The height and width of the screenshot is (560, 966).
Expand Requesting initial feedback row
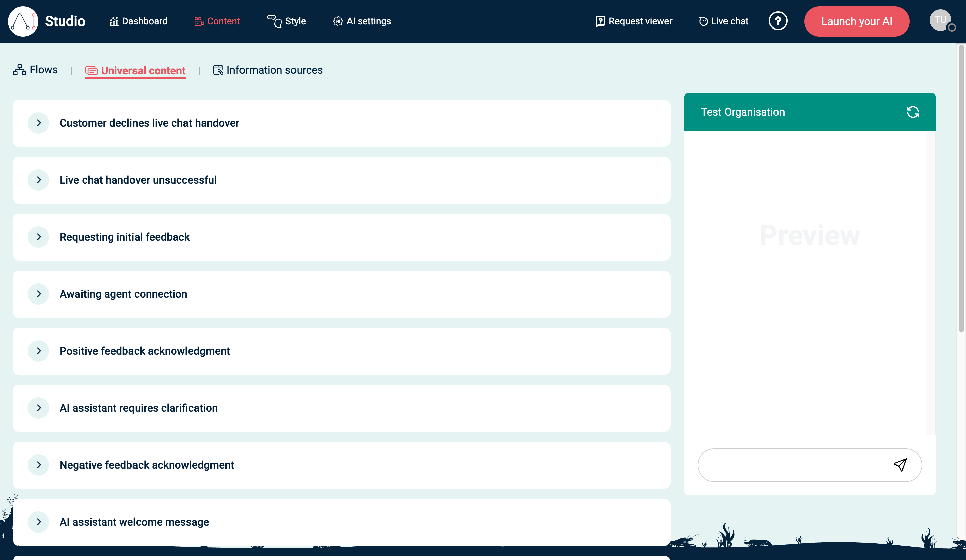click(38, 237)
